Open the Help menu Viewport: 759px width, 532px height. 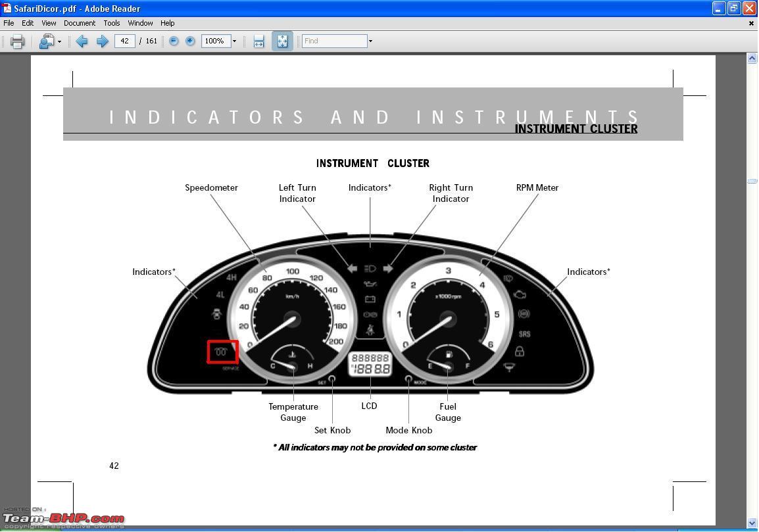[x=168, y=23]
